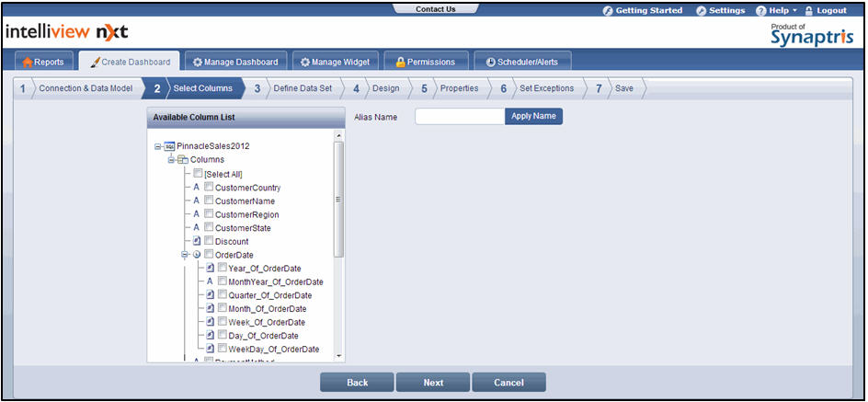
Task: Go to step 6 Set Exceptions
Action: click(x=540, y=88)
